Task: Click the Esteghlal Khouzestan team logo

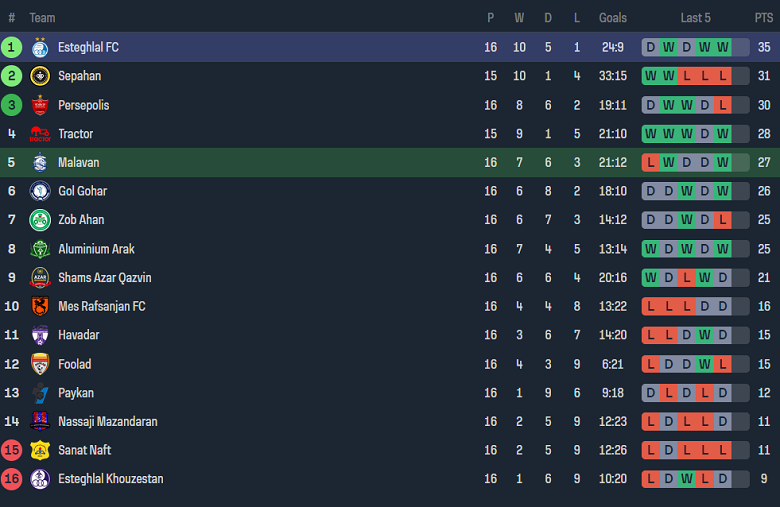Action: pyautogui.click(x=40, y=479)
